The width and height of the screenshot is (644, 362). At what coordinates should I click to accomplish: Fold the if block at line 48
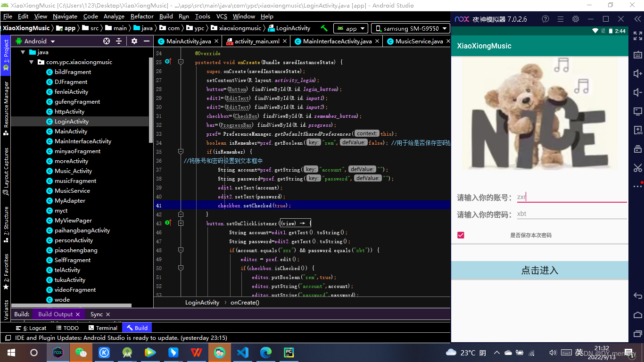(x=181, y=250)
